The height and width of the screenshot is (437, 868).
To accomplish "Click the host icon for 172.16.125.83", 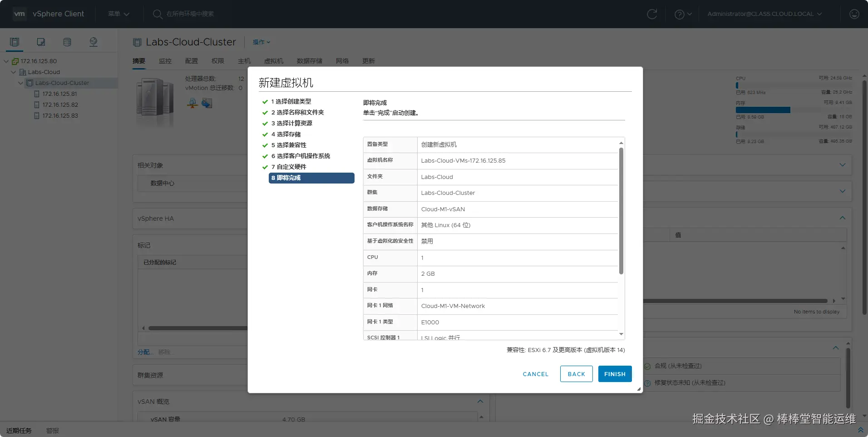I will coord(37,116).
